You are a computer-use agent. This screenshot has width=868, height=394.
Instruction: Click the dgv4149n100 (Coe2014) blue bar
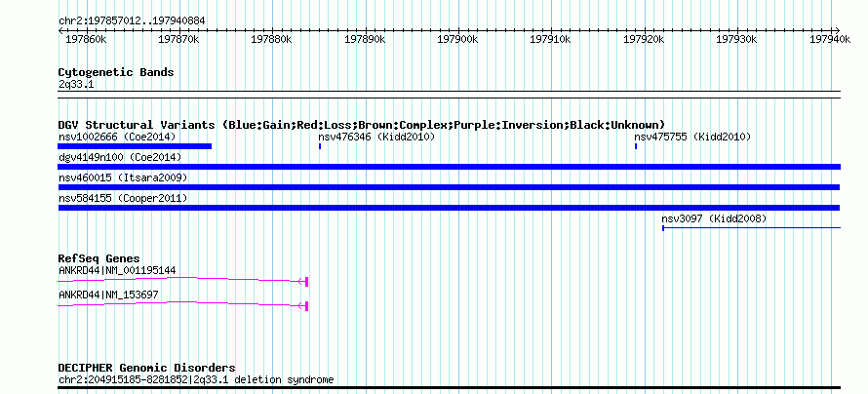450,167
